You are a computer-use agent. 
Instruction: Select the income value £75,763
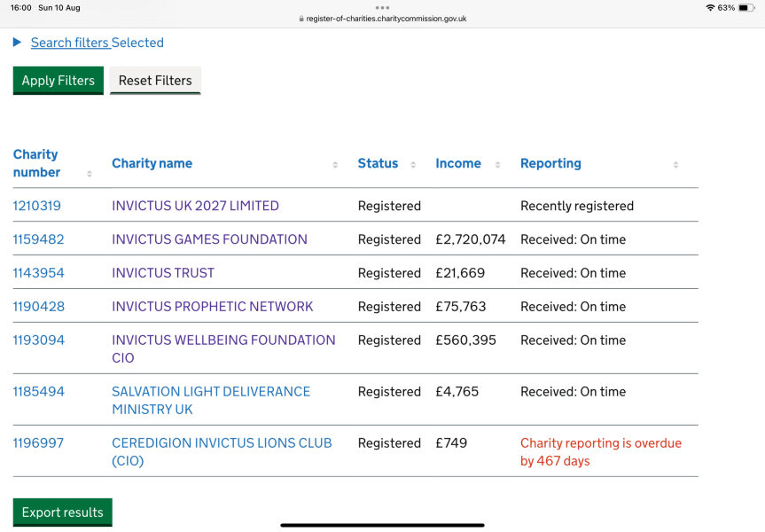(x=461, y=307)
